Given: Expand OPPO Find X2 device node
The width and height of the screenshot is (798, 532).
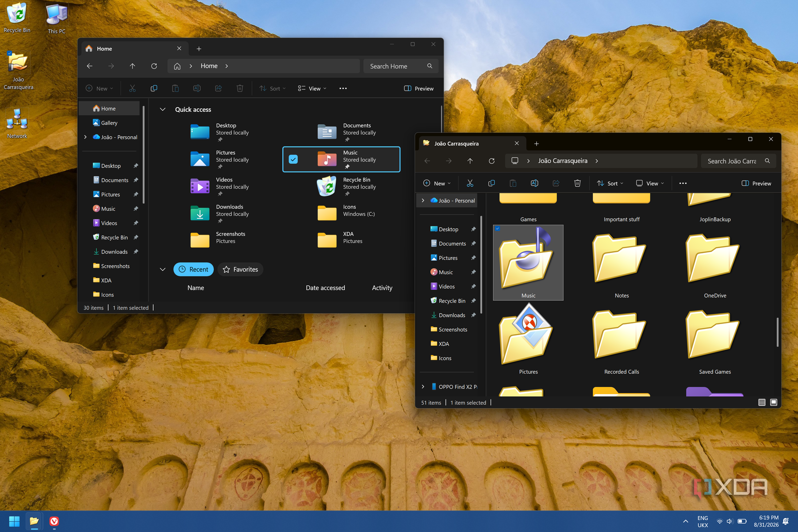Looking at the screenshot, I should (423, 387).
